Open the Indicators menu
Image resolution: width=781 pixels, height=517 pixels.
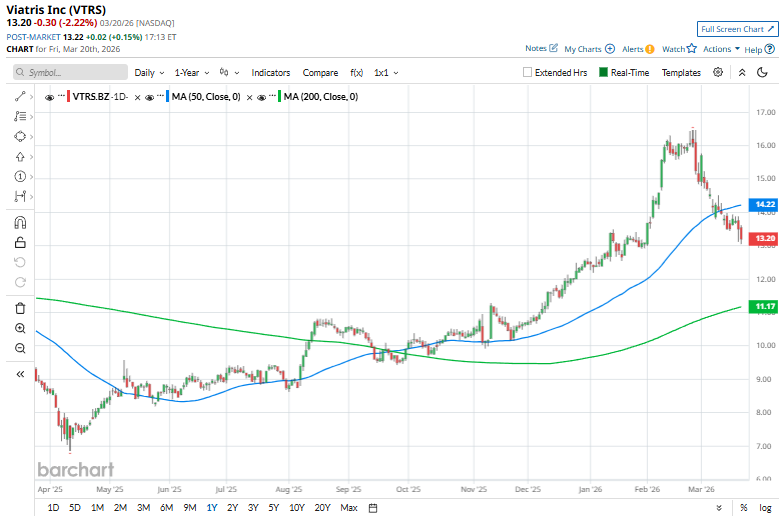270,73
